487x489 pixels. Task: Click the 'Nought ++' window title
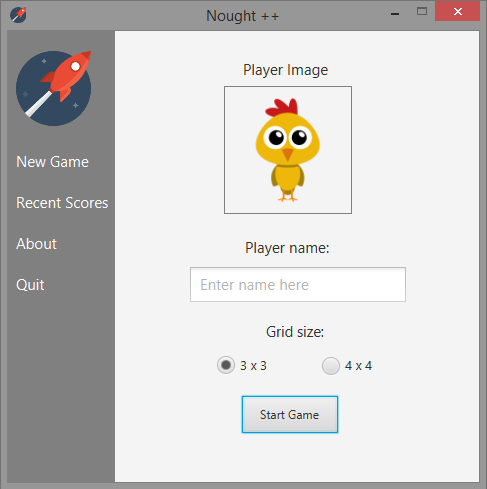point(243,16)
